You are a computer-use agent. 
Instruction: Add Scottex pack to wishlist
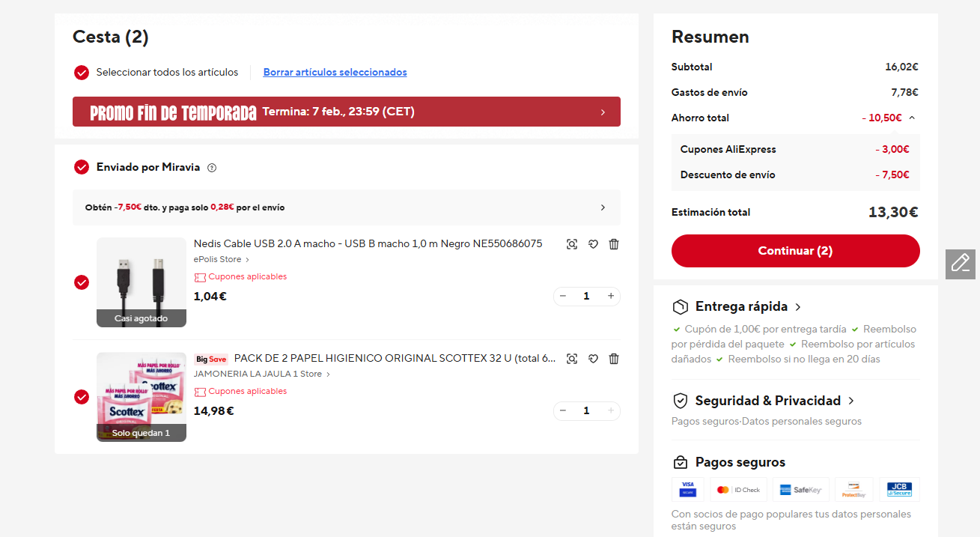click(593, 359)
